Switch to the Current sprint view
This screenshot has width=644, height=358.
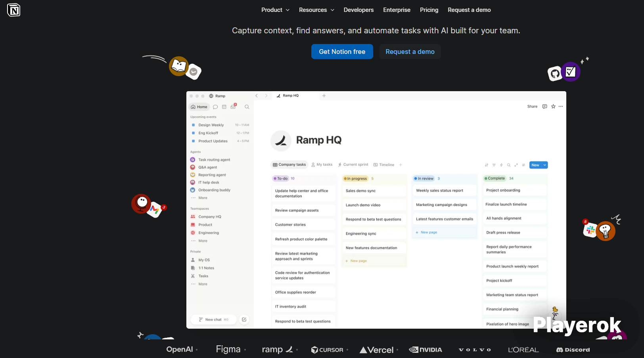[x=353, y=165]
